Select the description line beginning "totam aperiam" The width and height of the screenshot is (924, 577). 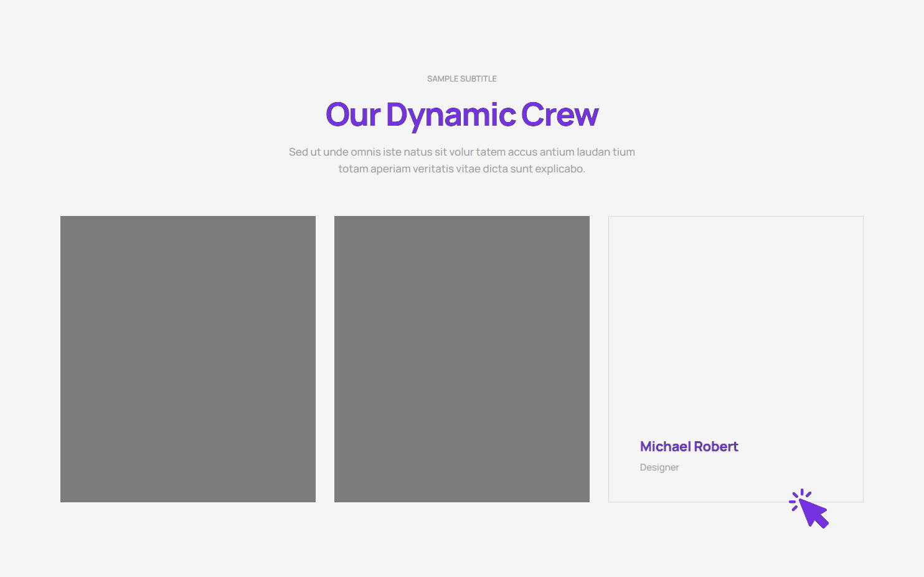pos(461,169)
